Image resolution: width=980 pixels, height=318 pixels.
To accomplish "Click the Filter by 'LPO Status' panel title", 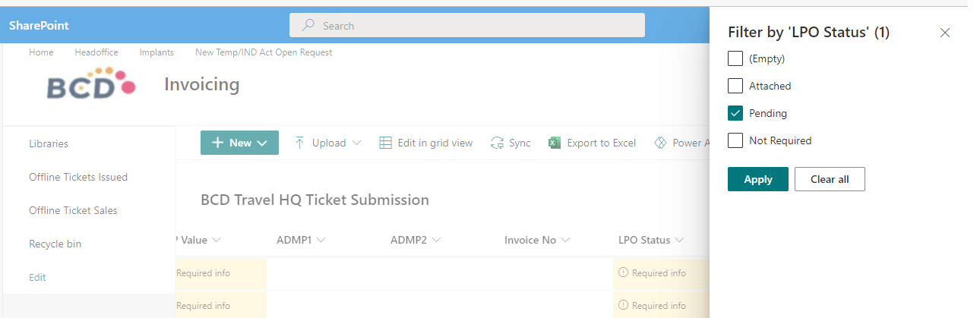I will [x=808, y=32].
